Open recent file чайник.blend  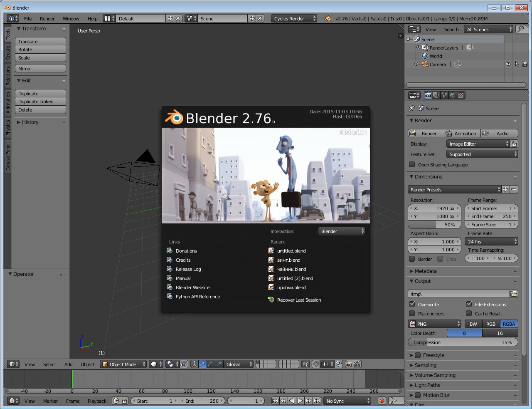(292, 269)
